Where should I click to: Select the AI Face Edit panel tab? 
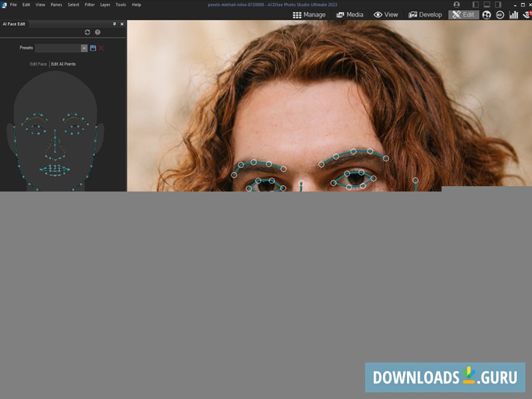[x=14, y=24]
